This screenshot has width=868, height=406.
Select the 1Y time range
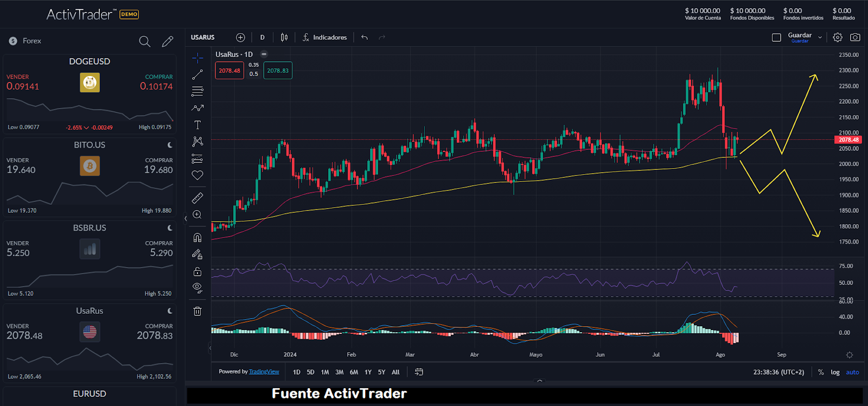click(x=368, y=372)
